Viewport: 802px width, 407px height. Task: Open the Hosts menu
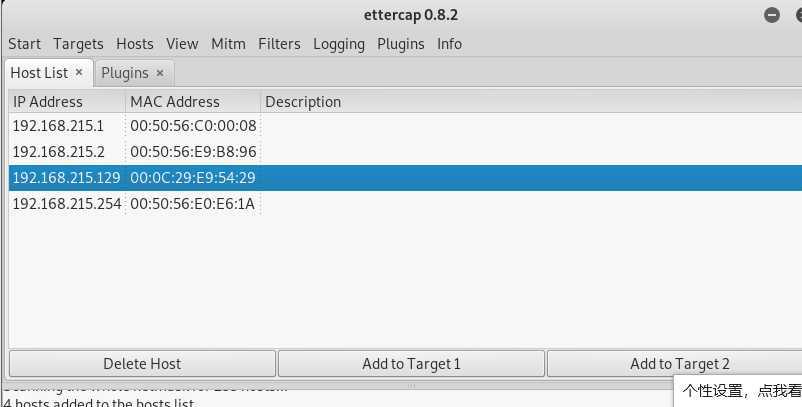tap(135, 44)
